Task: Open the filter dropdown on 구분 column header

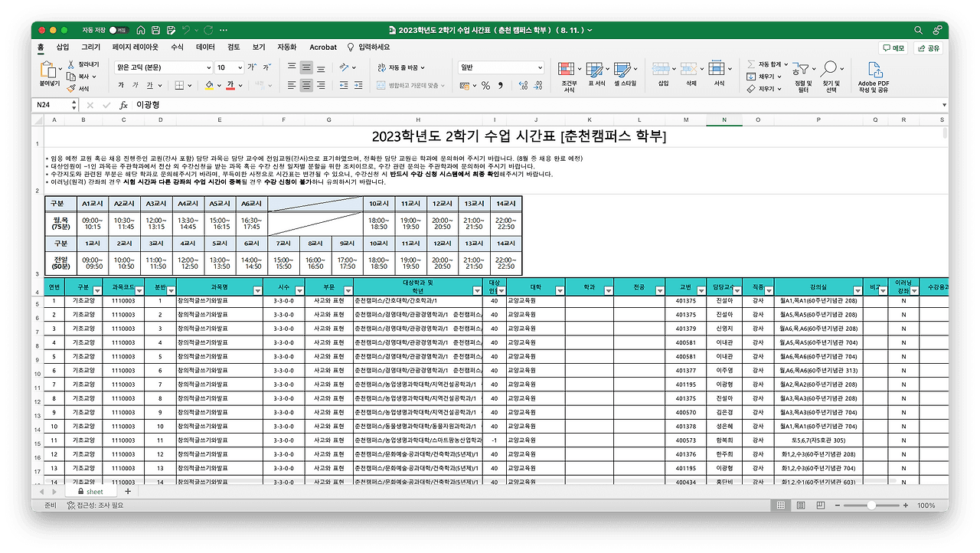Action: [x=98, y=290]
